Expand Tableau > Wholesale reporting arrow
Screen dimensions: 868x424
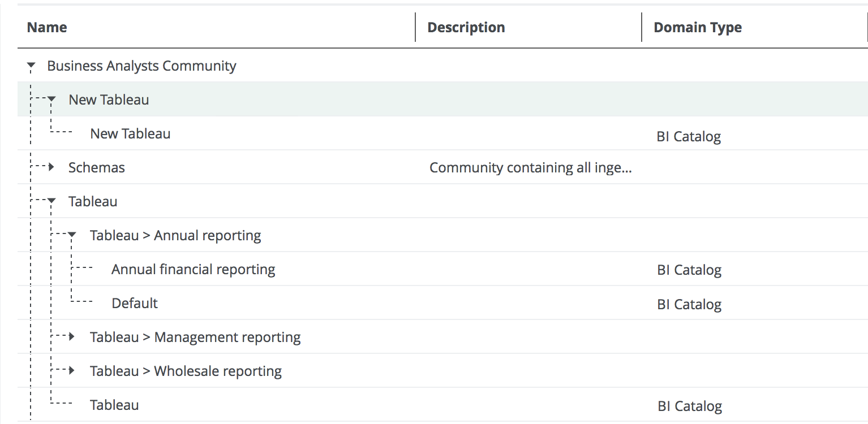pyautogui.click(x=72, y=371)
